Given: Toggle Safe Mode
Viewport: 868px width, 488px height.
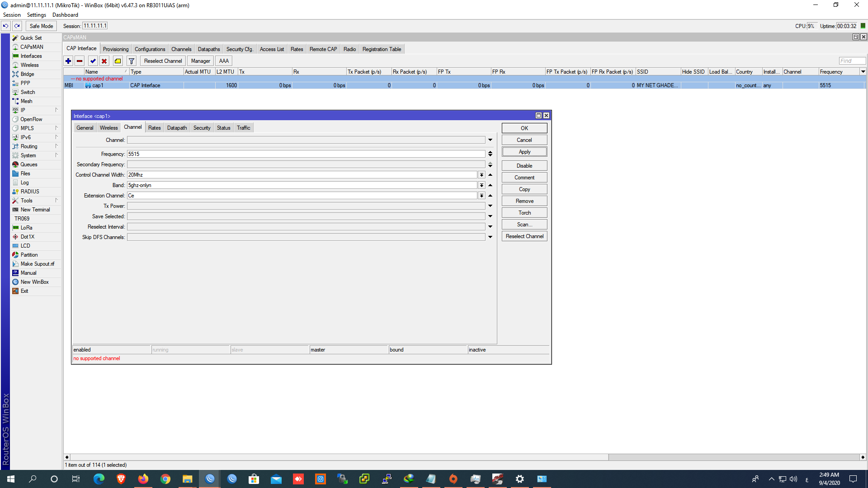Looking at the screenshot, I should pyautogui.click(x=40, y=26).
